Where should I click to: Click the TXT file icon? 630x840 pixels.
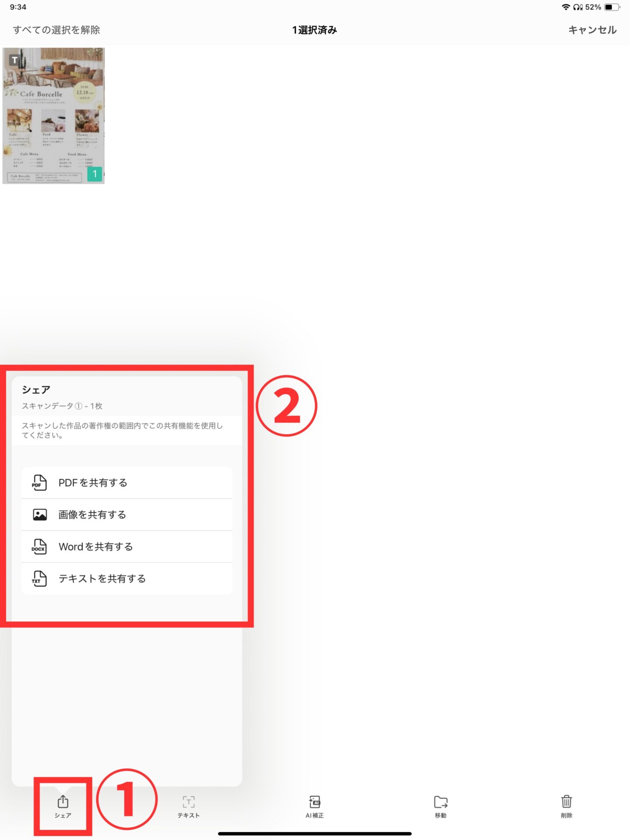point(39,578)
